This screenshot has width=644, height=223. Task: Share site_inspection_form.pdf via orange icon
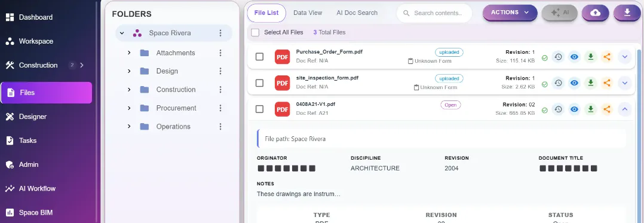(606, 83)
